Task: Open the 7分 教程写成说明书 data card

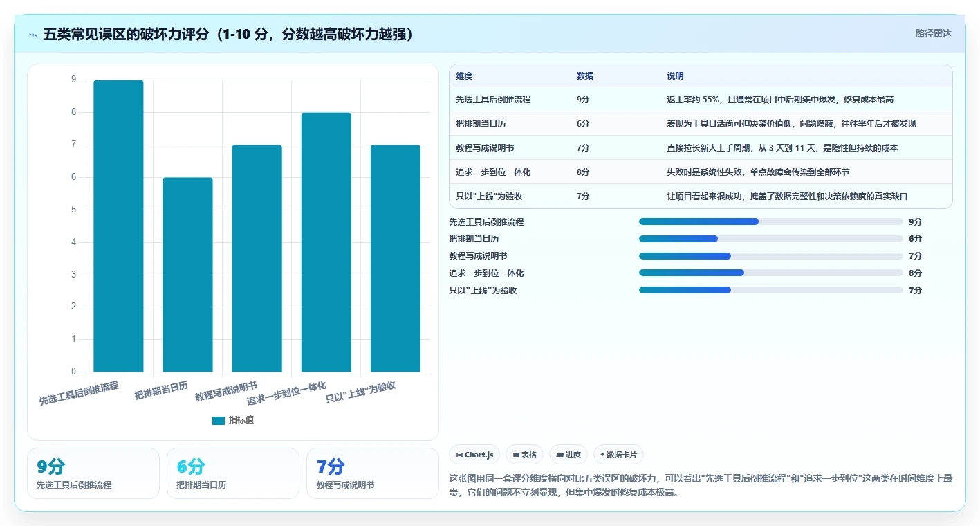Action: click(x=373, y=473)
